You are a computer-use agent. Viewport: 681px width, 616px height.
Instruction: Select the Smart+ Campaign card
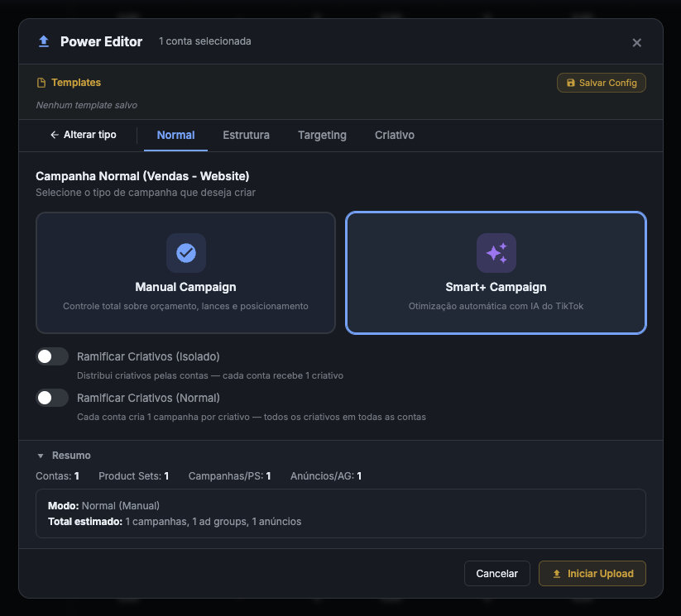click(496, 273)
